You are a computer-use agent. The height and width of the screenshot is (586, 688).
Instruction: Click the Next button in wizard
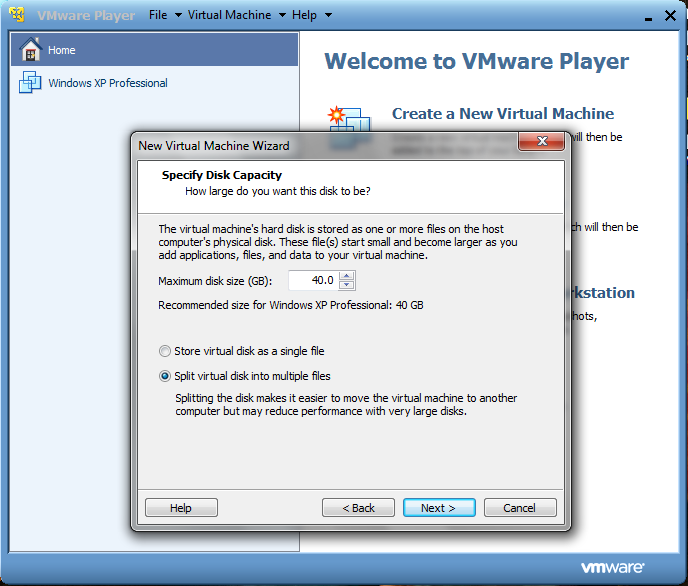(x=439, y=507)
